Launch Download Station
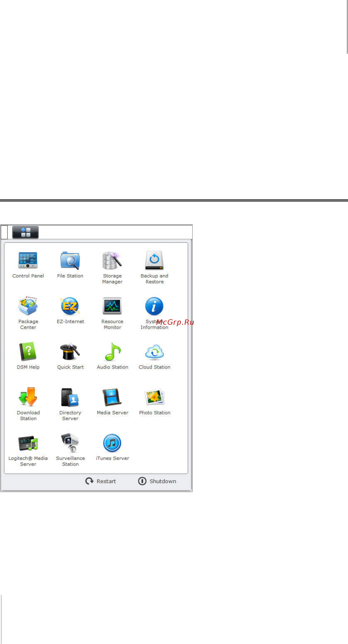 coord(28,397)
